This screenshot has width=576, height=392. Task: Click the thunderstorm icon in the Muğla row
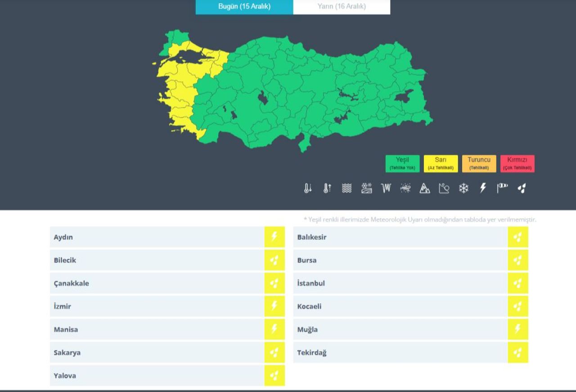tap(518, 329)
